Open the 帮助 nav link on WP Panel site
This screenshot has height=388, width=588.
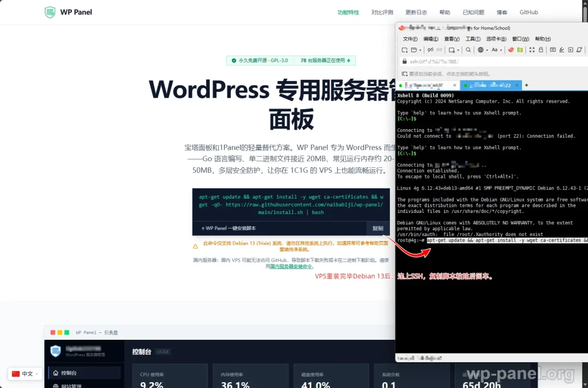(x=445, y=13)
